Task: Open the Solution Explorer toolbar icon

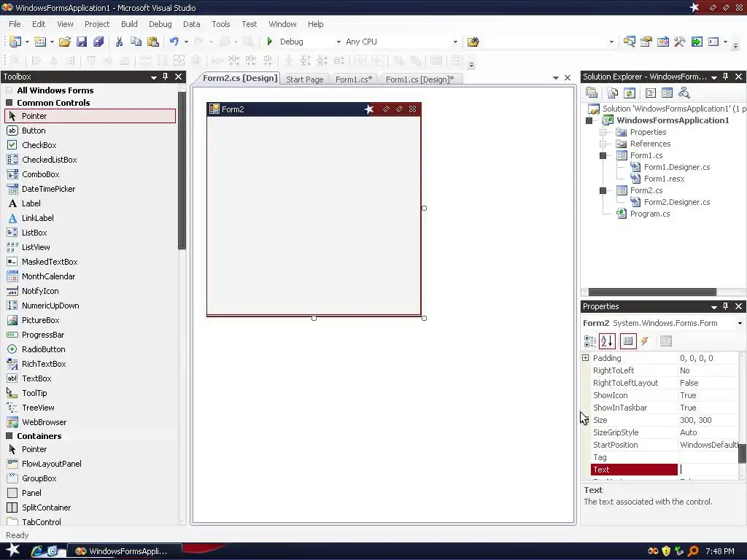Action: [629, 42]
